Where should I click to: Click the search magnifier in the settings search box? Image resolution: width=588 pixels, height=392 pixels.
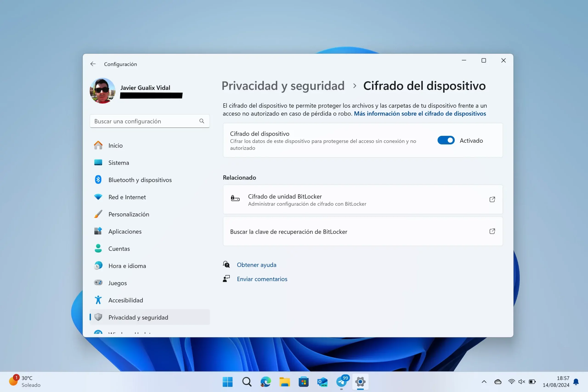201,121
